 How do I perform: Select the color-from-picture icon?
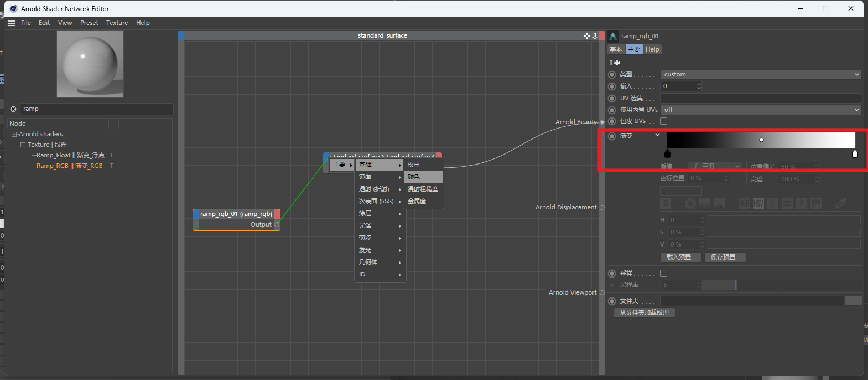(x=719, y=203)
